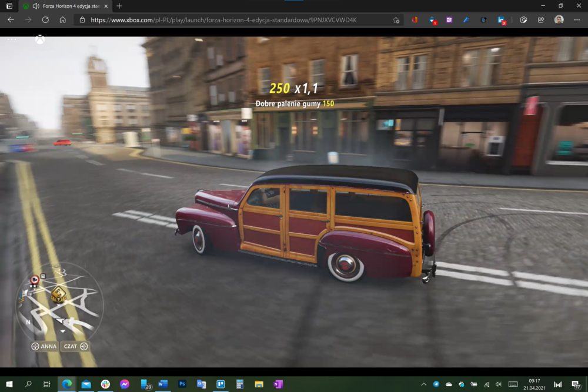Click the 250 x1,1 skill score

294,88
